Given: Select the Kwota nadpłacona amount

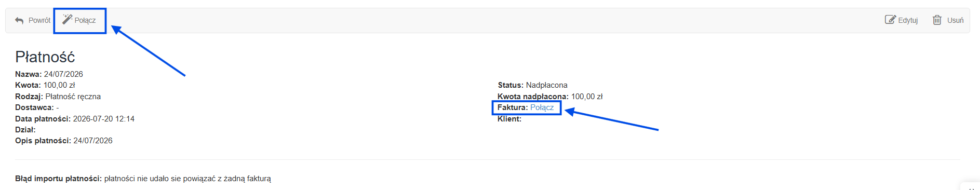Looking at the screenshot, I should [587, 97].
